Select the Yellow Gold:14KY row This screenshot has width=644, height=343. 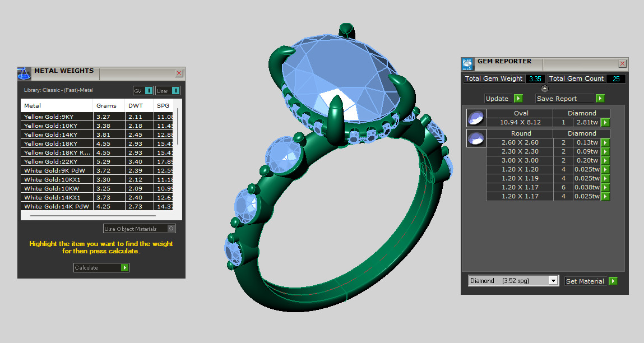(97, 135)
